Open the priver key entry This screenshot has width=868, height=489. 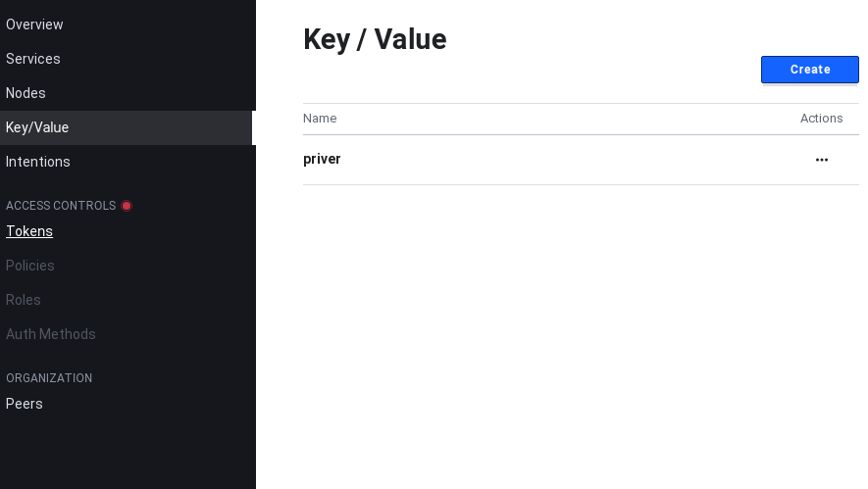coord(322,160)
